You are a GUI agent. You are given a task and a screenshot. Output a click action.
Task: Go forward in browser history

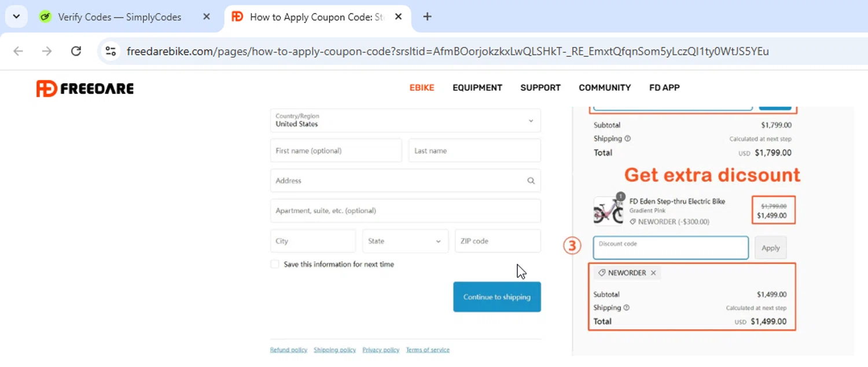[x=47, y=51]
